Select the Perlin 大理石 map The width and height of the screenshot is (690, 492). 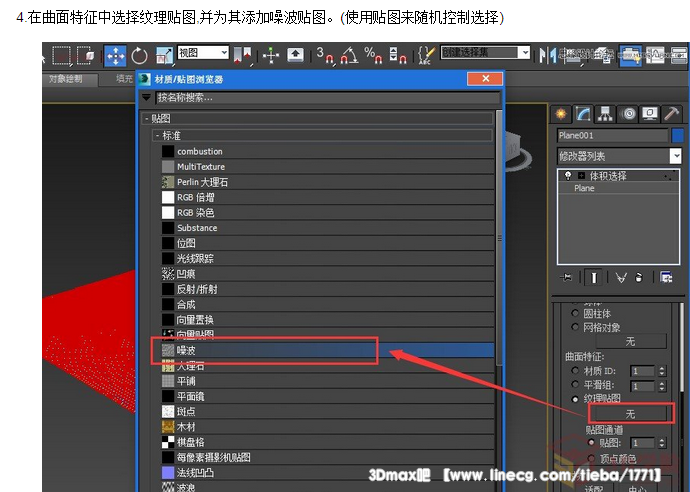327,182
